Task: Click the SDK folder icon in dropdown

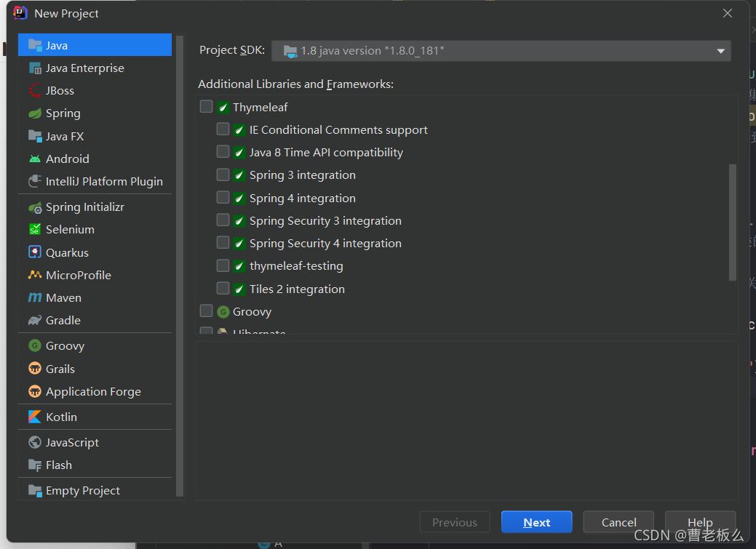Action: 290,51
